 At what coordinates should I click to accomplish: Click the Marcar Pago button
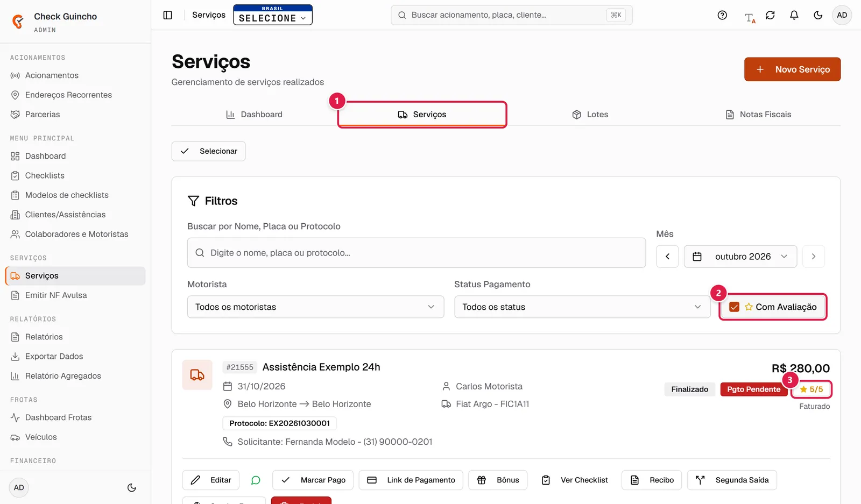(313, 480)
